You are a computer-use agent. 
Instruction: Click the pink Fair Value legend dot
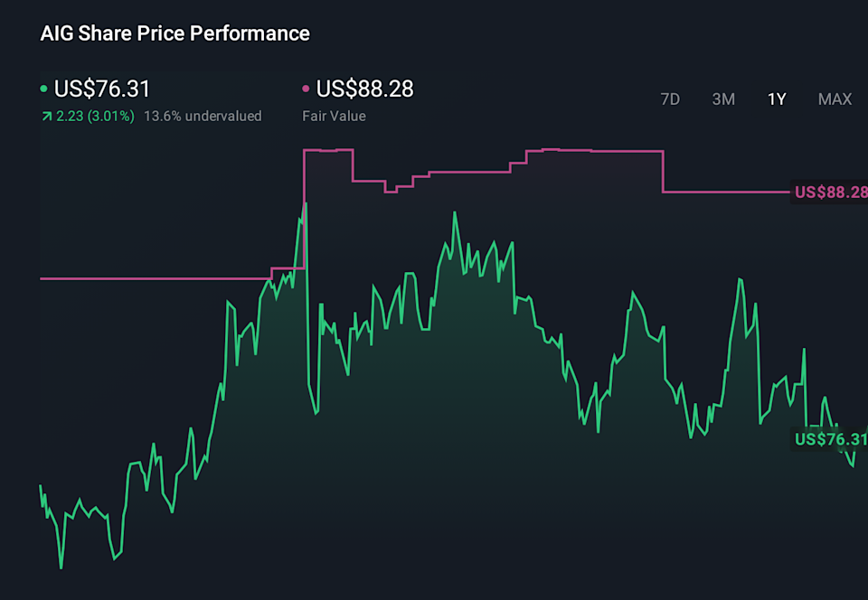pos(306,89)
